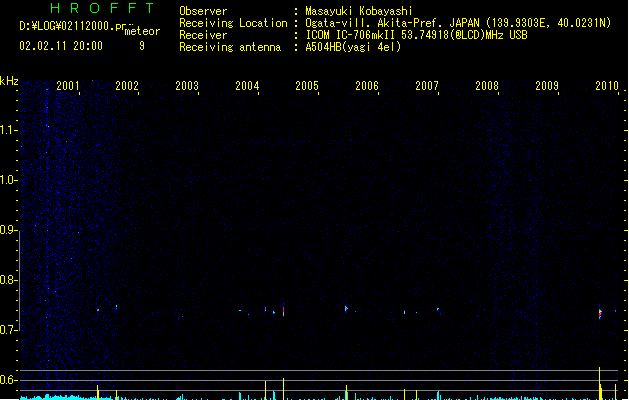The height and width of the screenshot is (400, 629).
Task: Click the 0.7 kHz frequency label
Action: [8, 330]
